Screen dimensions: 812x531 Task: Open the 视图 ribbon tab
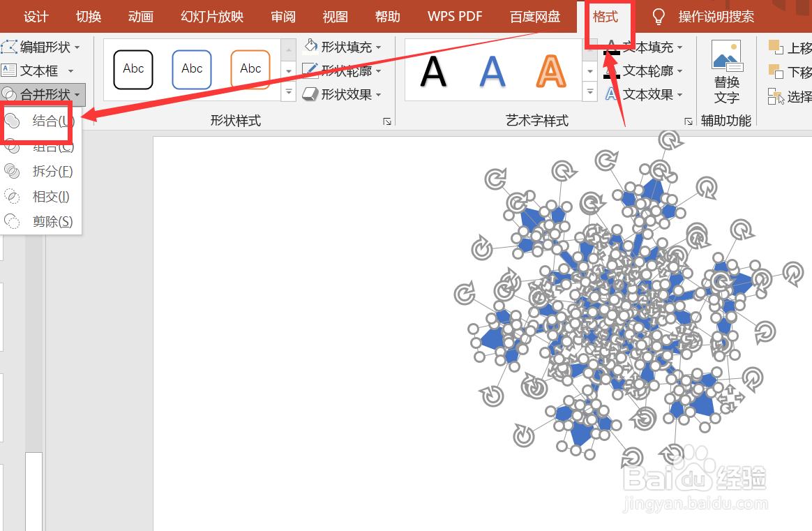[x=335, y=16]
